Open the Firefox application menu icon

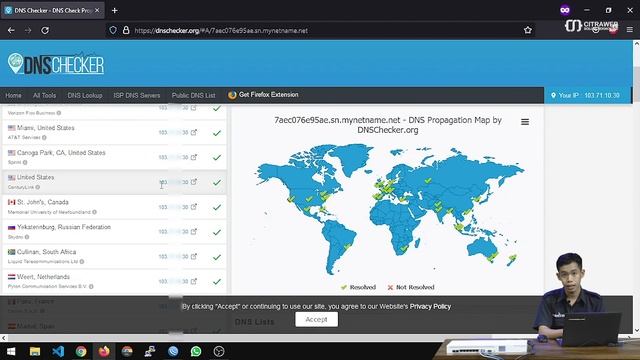click(630, 30)
